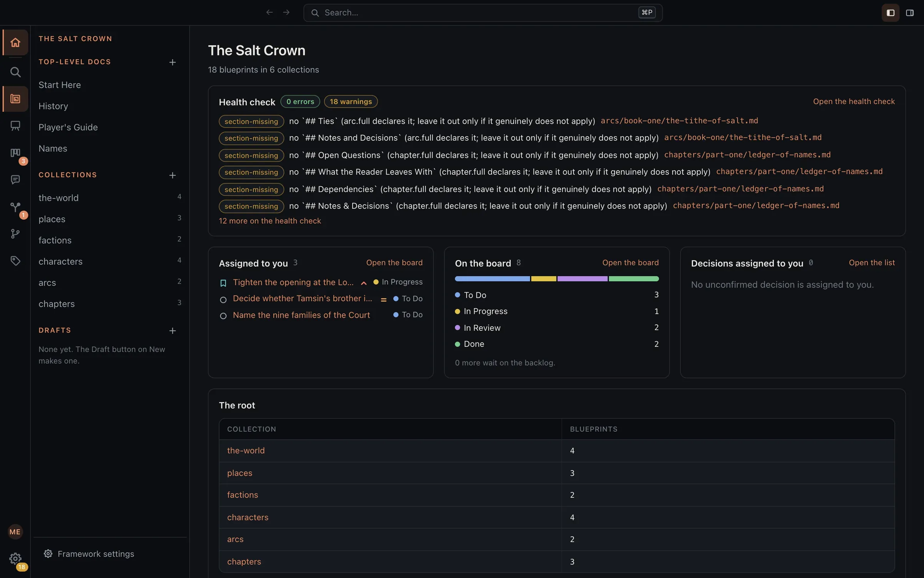Open Decide whether Tamsin's brother task
The height and width of the screenshot is (578, 924).
pyautogui.click(x=303, y=298)
